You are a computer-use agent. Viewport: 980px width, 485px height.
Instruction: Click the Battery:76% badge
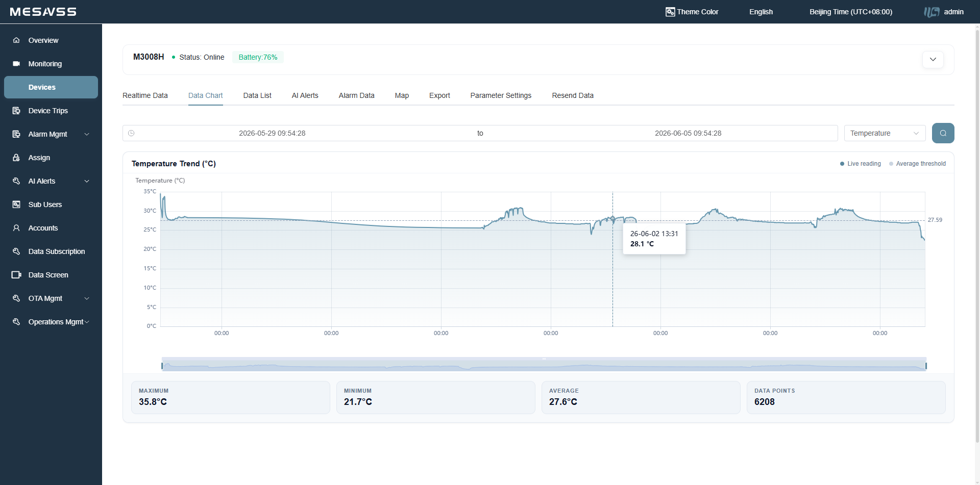coord(258,57)
